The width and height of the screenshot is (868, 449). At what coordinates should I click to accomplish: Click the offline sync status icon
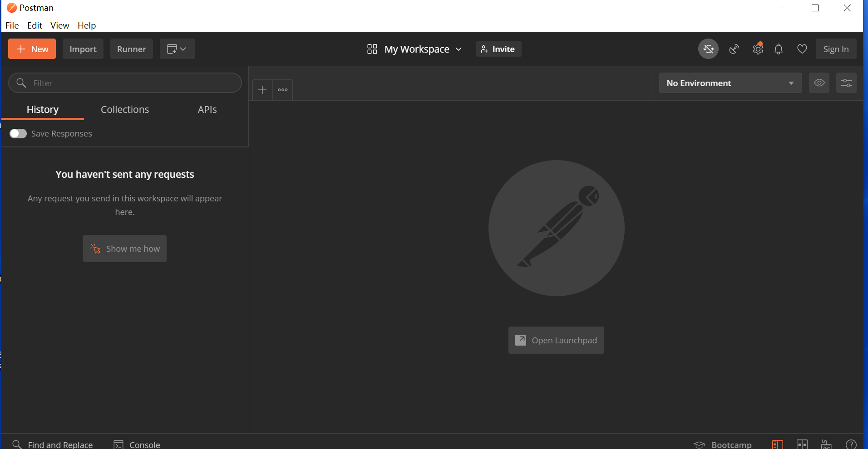point(708,49)
